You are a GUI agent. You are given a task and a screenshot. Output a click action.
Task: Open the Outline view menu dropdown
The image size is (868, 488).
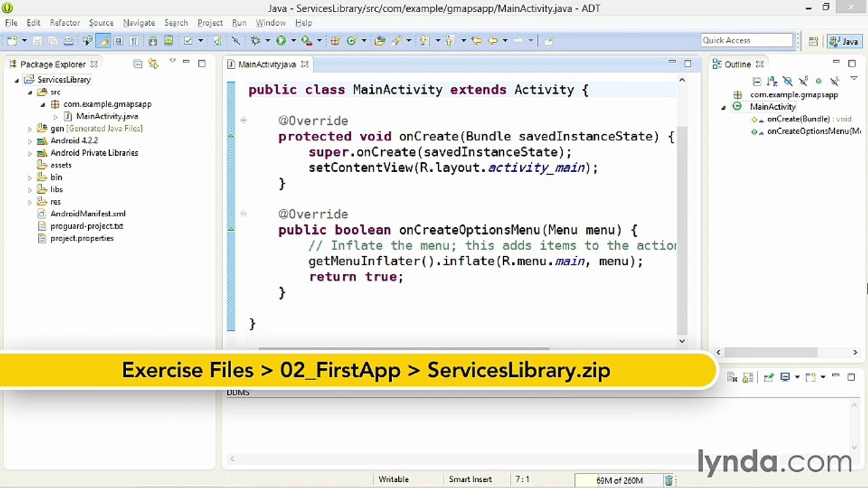[854, 78]
